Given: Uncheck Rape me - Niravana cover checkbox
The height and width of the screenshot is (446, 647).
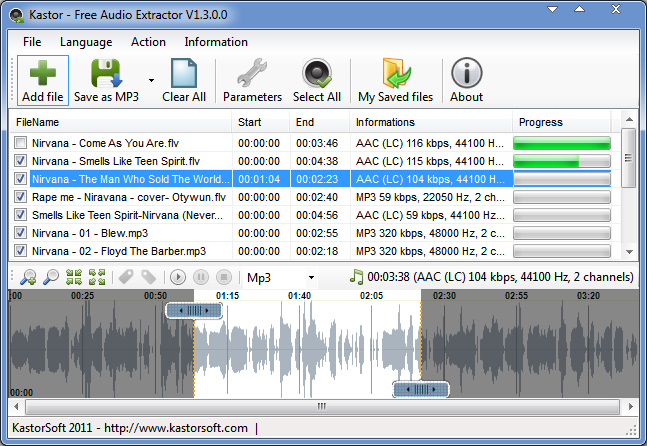Looking at the screenshot, I should [x=20, y=197].
